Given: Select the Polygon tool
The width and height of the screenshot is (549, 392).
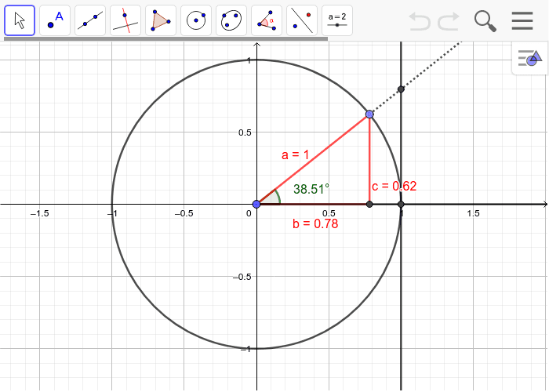Looking at the screenshot, I should [161, 20].
